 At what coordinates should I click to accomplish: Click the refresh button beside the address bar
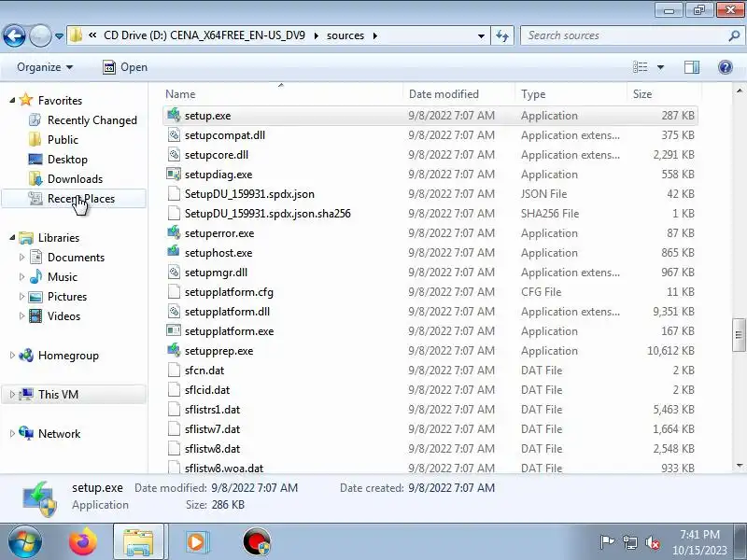[x=502, y=35]
